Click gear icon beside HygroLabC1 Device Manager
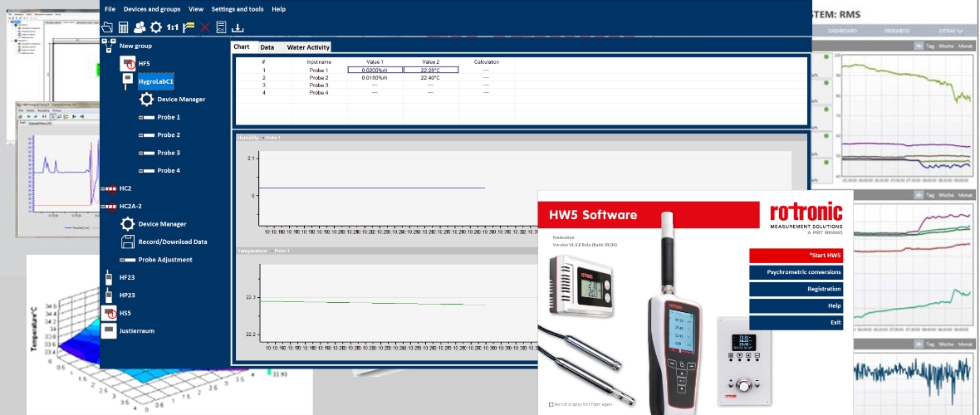This screenshot has height=415, width=980. point(146,99)
